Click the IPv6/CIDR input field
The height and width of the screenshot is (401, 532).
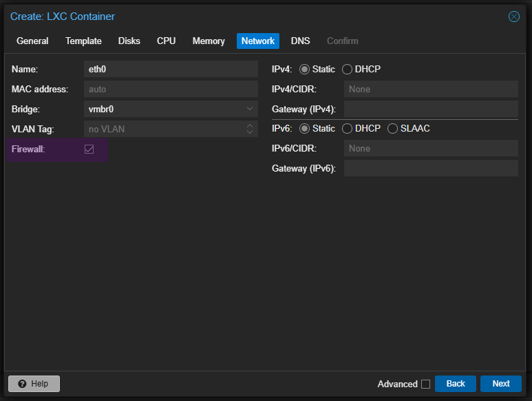click(431, 148)
